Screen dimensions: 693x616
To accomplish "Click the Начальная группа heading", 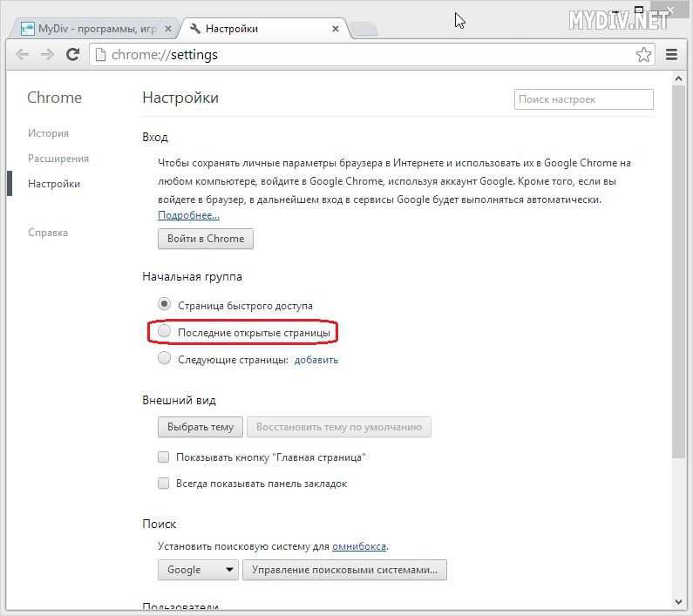I will coord(193,277).
